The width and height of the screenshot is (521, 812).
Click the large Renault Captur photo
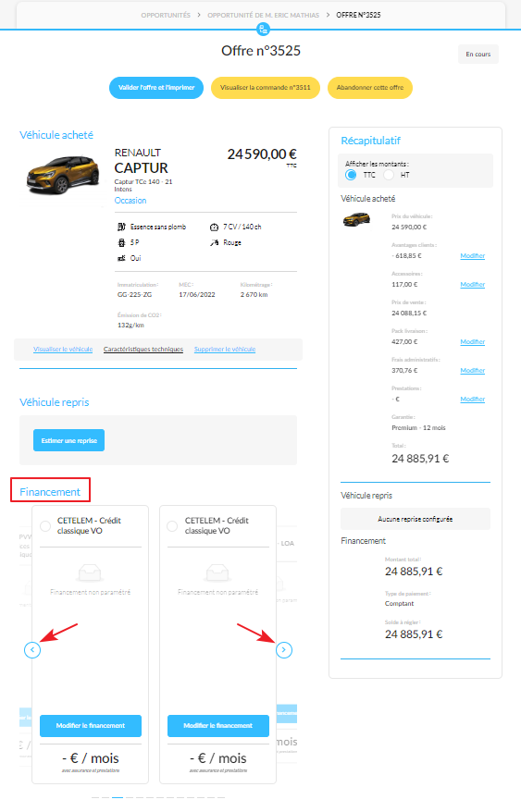click(x=63, y=175)
